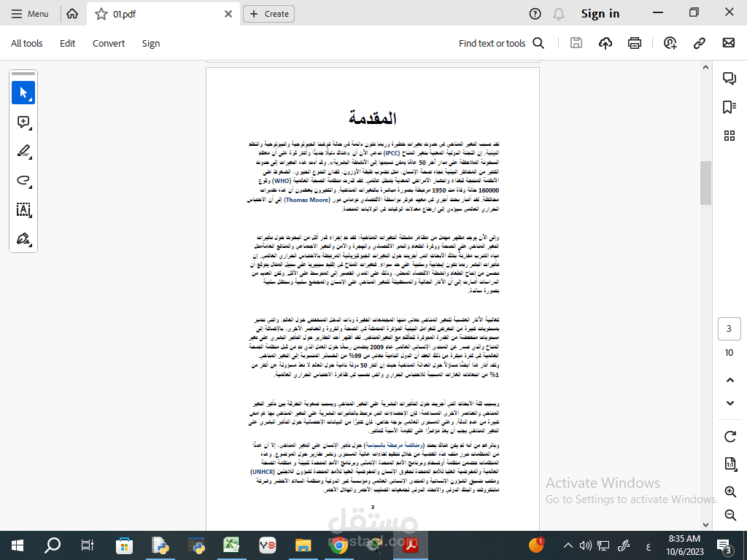Open the Help question mark icon
The image size is (747, 560).
[x=535, y=14]
